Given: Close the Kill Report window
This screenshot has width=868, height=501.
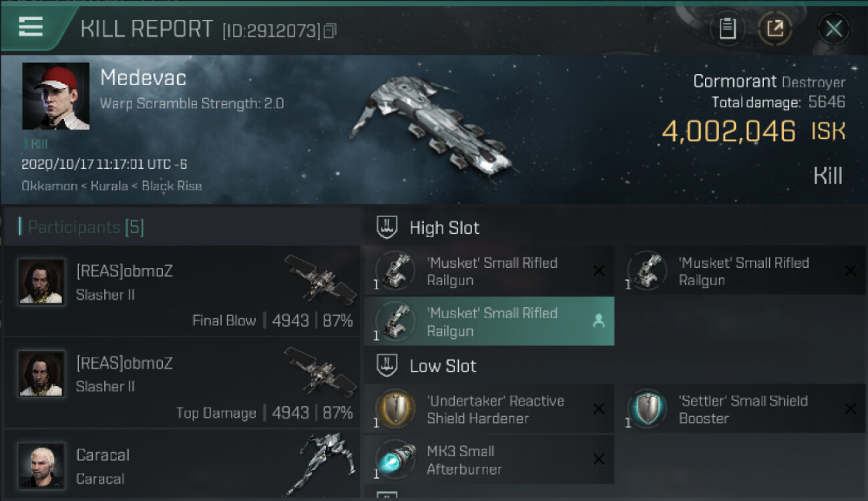Looking at the screenshot, I should coord(833,29).
